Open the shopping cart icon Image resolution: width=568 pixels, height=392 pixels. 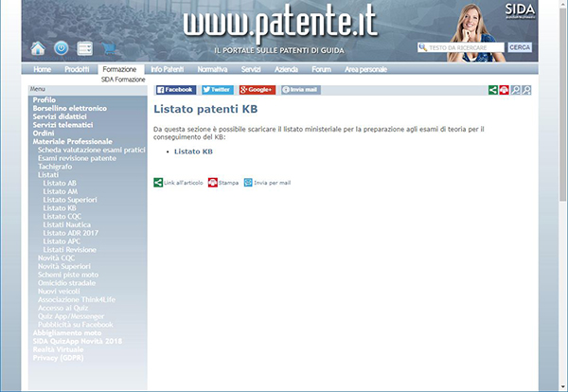click(110, 48)
